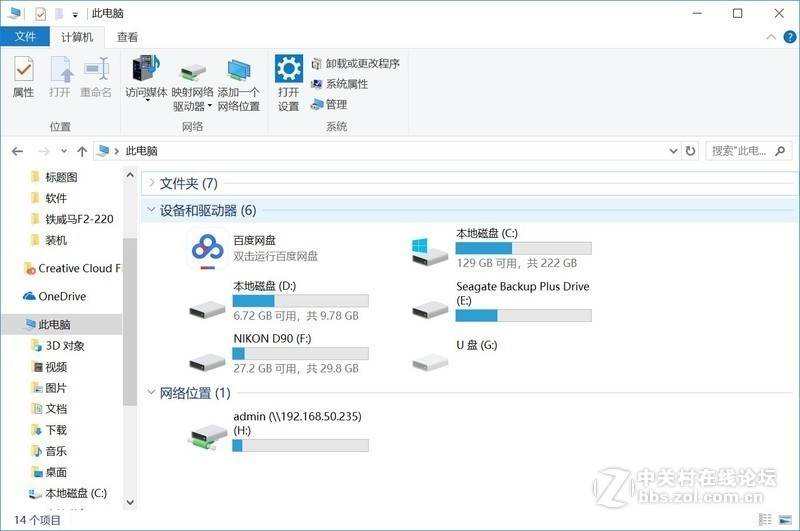Screen dimensions: 800x531
Task: Click the D: drive usage bar
Action: pos(301,301)
